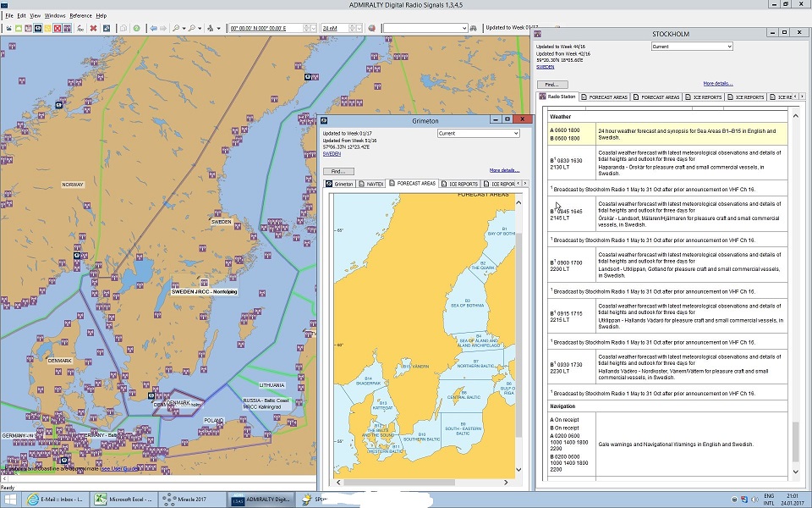812x508 pixels.
Task: Click the pink station layer toolbar icon
Action: [x=28, y=29]
